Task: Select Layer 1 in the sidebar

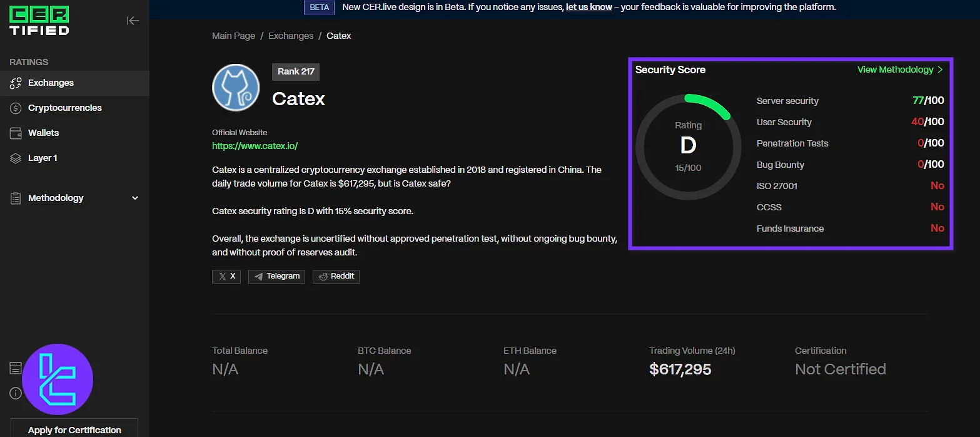Action: tap(43, 158)
